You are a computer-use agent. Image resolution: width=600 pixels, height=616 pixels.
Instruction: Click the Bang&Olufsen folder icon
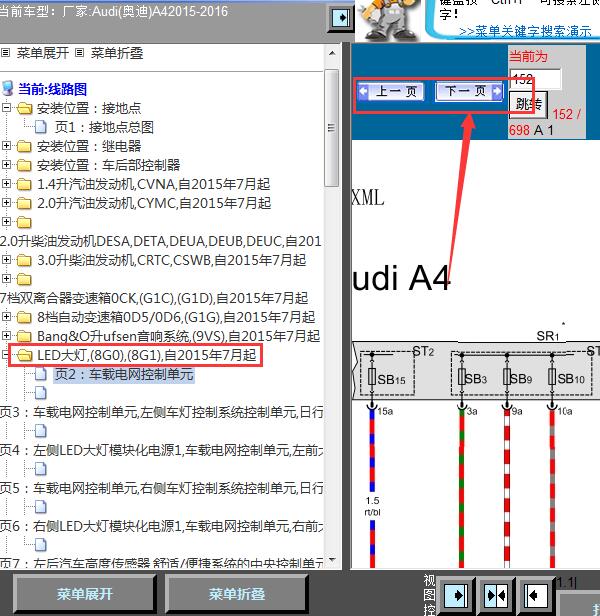24,336
